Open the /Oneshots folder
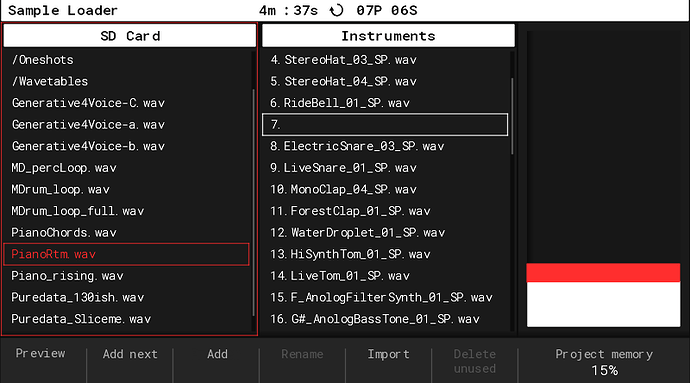The width and height of the screenshot is (690, 383). 43,60
